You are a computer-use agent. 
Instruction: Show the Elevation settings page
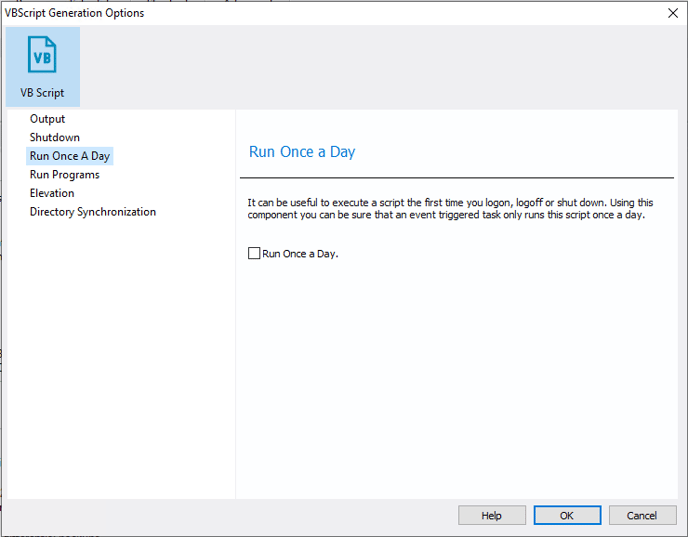coord(52,193)
